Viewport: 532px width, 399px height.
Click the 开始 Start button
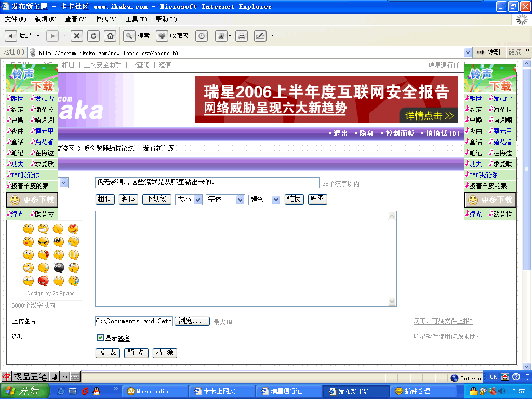(24, 391)
